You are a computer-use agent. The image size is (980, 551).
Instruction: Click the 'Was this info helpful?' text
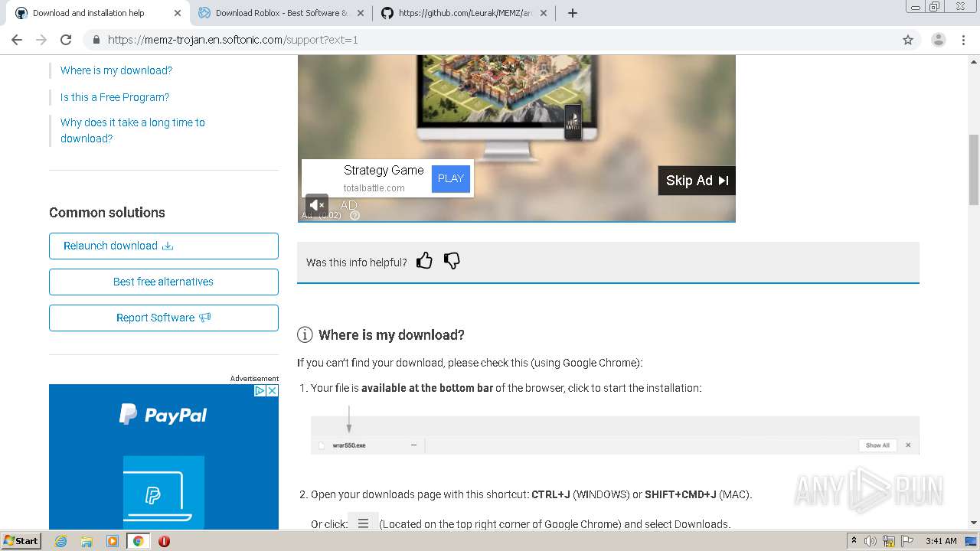point(356,262)
